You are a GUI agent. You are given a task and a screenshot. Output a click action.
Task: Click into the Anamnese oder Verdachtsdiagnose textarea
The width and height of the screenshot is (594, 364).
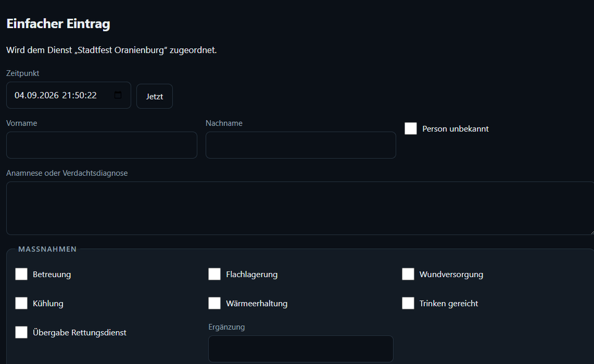(x=300, y=208)
